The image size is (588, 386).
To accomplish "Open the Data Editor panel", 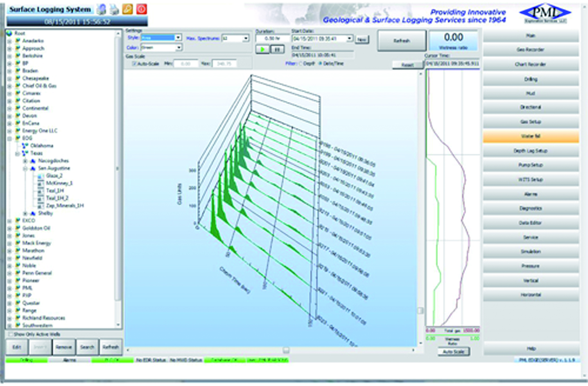I will coord(531,223).
